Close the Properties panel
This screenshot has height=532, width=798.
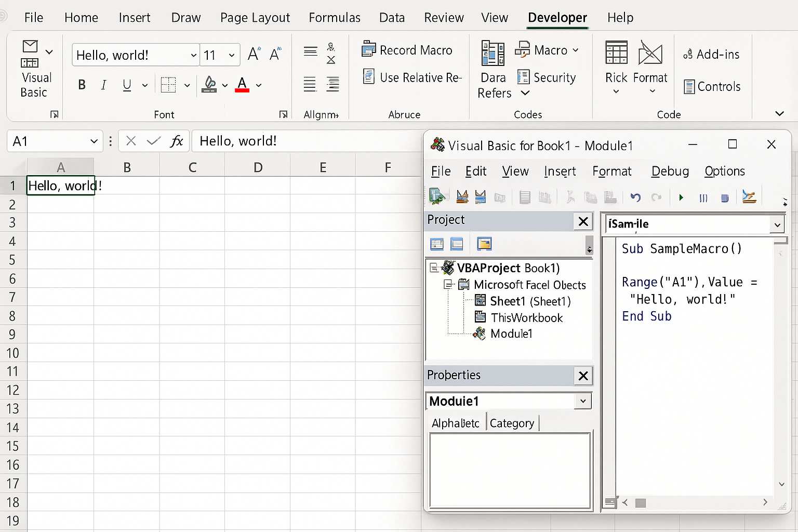pos(583,376)
